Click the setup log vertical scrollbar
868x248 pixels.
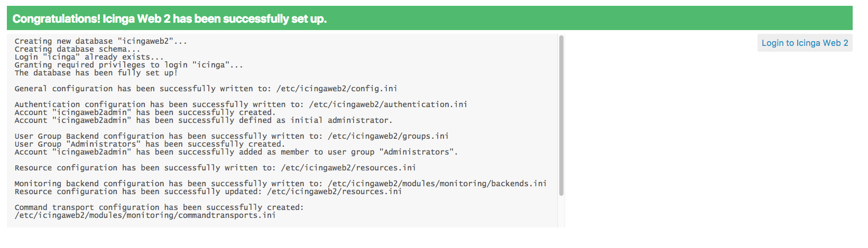[x=561, y=115]
